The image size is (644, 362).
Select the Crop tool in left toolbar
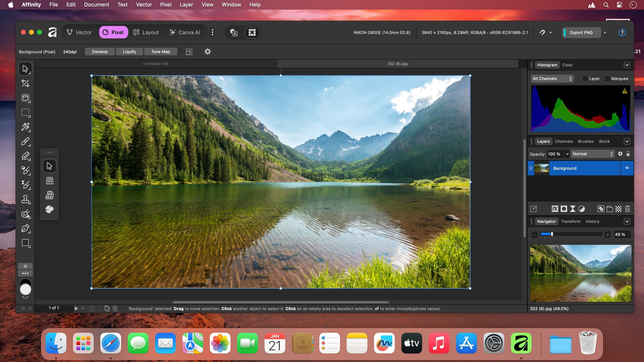point(25,83)
